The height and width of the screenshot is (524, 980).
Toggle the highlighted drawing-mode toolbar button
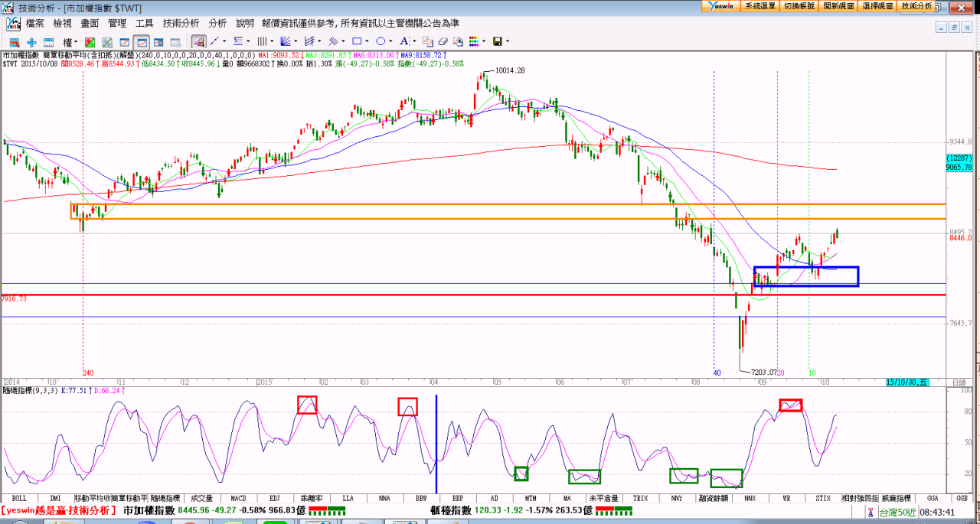(x=198, y=41)
